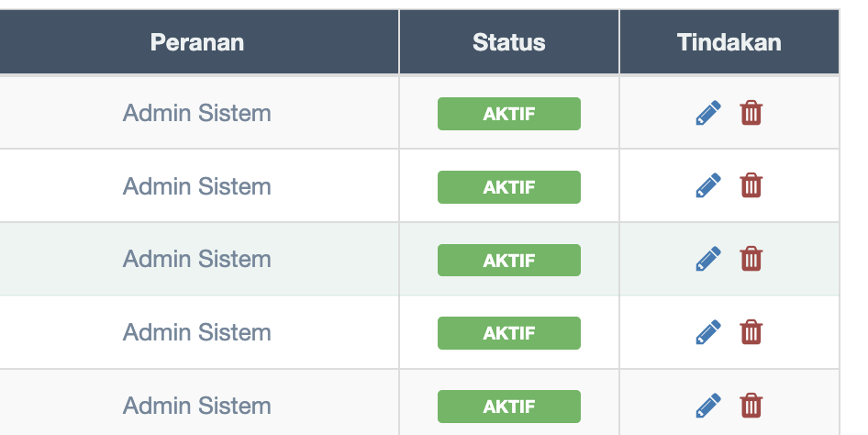Click the delete trash icon in first row
Screen dimensions: 868x435
coord(751,113)
